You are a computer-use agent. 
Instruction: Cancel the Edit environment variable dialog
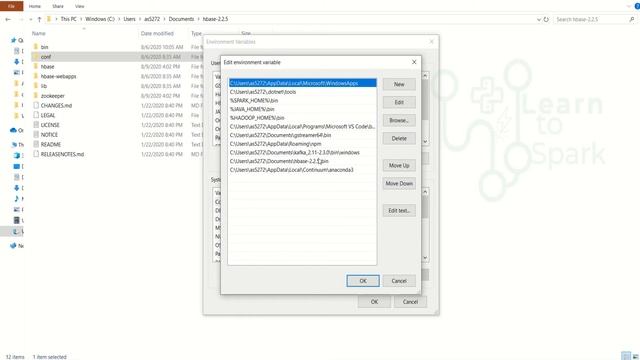pyautogui.click(x=399, y=281)
